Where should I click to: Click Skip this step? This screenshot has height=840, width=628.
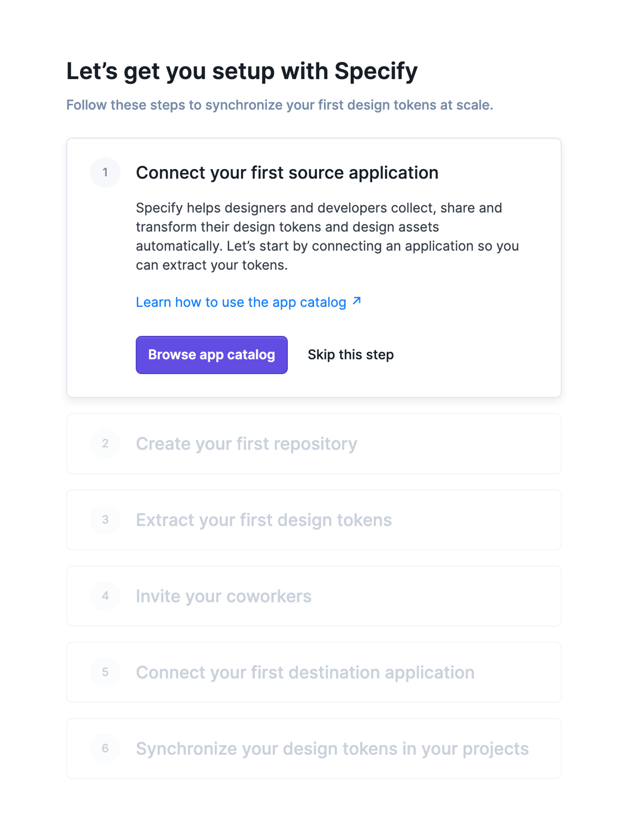pyautogui.click(x=351, y=354)
